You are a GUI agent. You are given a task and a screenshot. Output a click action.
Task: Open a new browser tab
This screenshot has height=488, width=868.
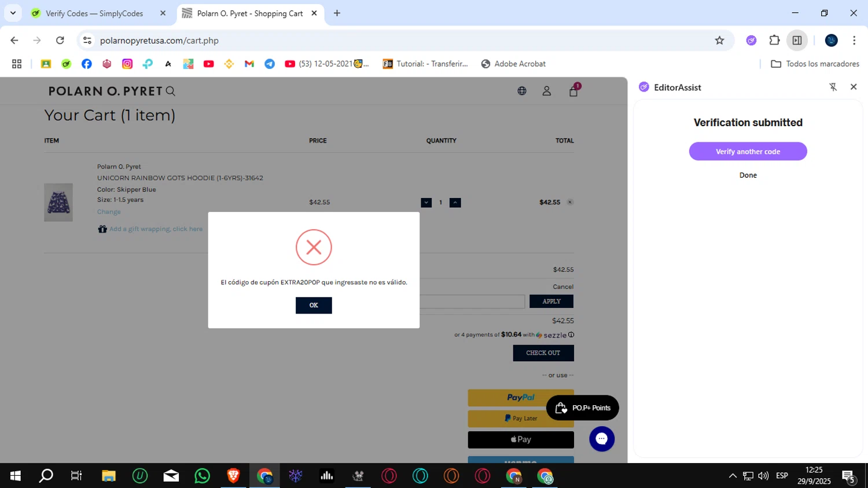tap(337, 13)
